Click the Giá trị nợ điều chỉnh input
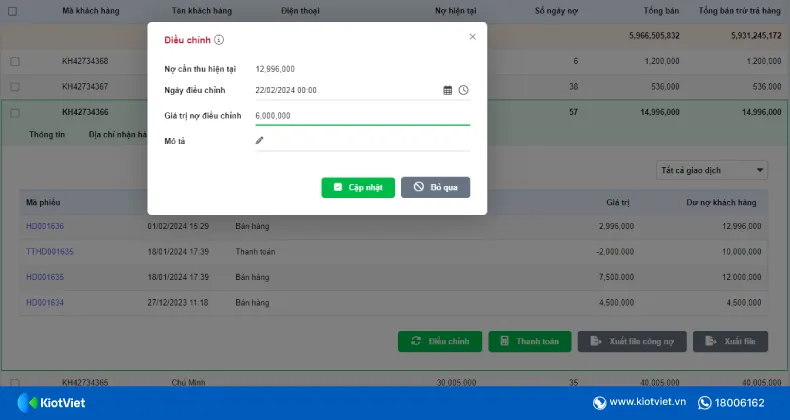 coord(361,116)
